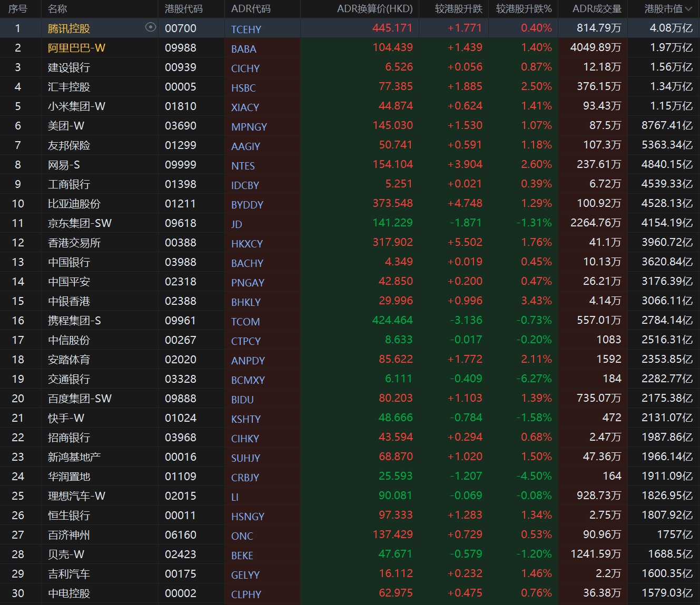The image size is (700, 605).
Task: Click the BHKLY ADR code
Action: [246, 302]
